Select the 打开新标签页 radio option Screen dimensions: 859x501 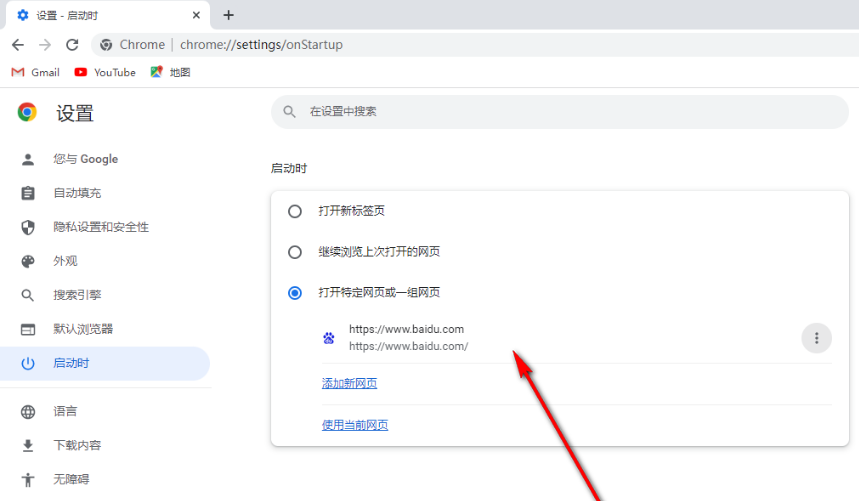295,211
